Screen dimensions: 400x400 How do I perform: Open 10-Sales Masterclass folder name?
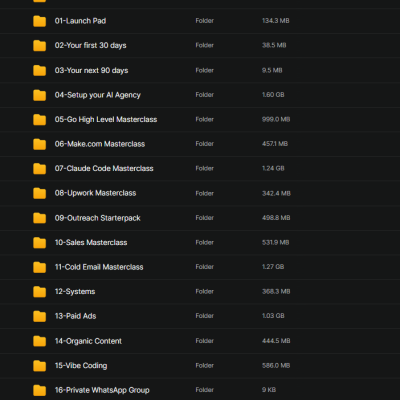click(91, 242)
